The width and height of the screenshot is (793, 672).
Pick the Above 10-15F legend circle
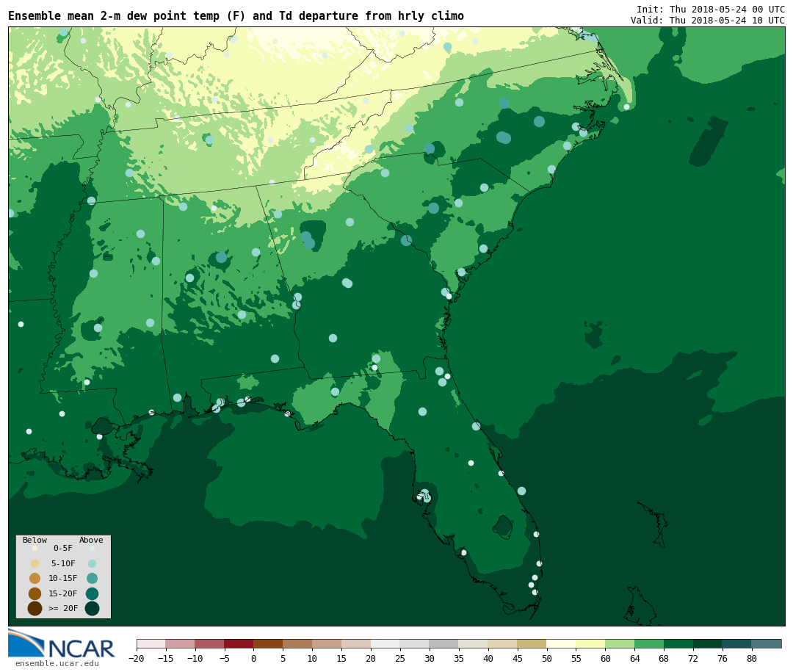[92, 579]
